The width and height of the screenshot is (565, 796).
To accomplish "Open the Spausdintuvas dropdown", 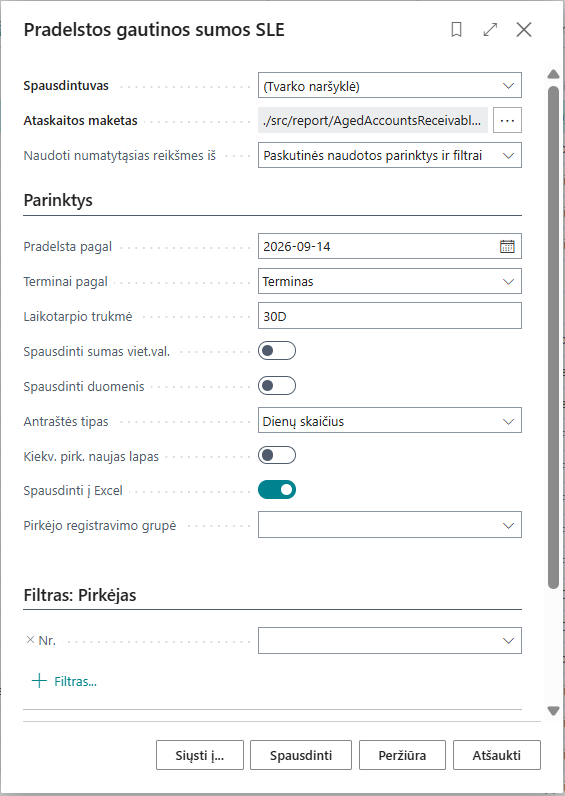I will pyautogui.click(x=389, y=85).
